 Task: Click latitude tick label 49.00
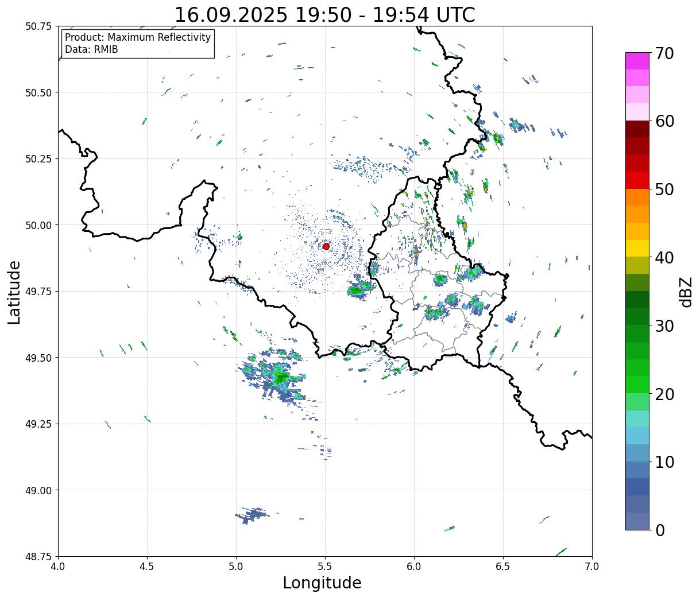[x=38, y=490]
